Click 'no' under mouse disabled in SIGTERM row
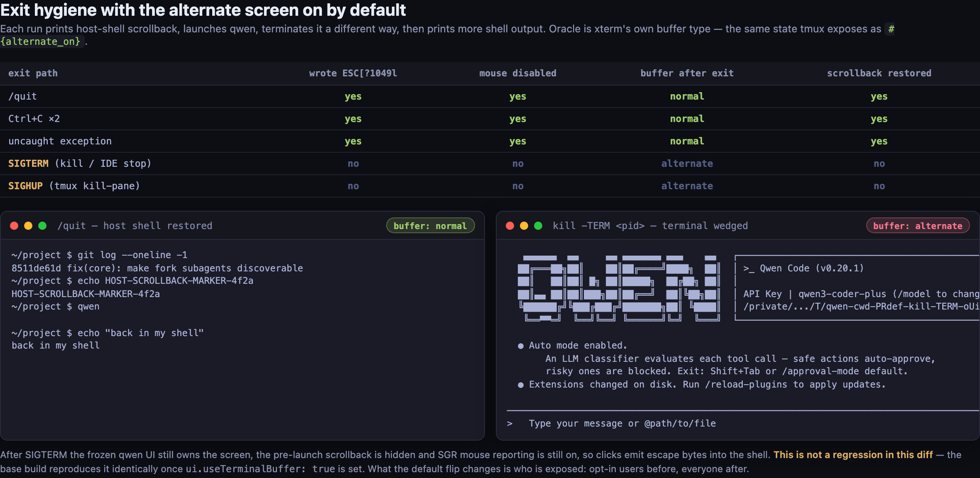The width and height of the screenshot is (980, 478). 518,163
